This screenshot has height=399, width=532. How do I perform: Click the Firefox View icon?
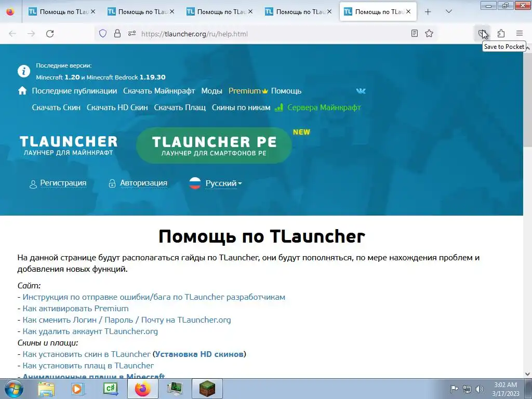tap(10, 11)
